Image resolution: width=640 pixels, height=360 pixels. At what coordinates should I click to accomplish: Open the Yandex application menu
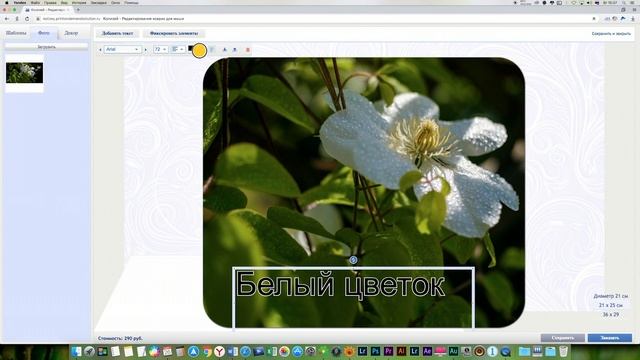pos(20,2)
